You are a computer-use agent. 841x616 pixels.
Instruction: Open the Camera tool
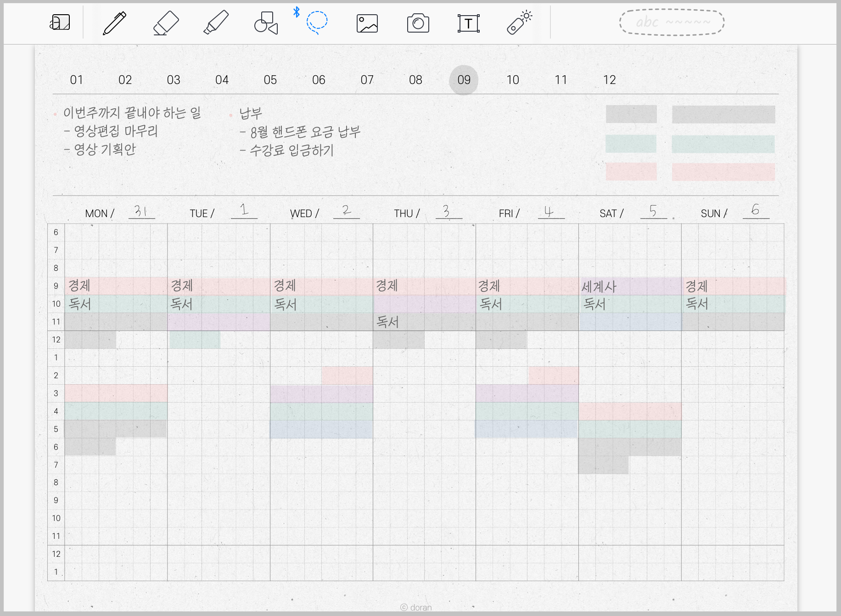coord(418,23)
